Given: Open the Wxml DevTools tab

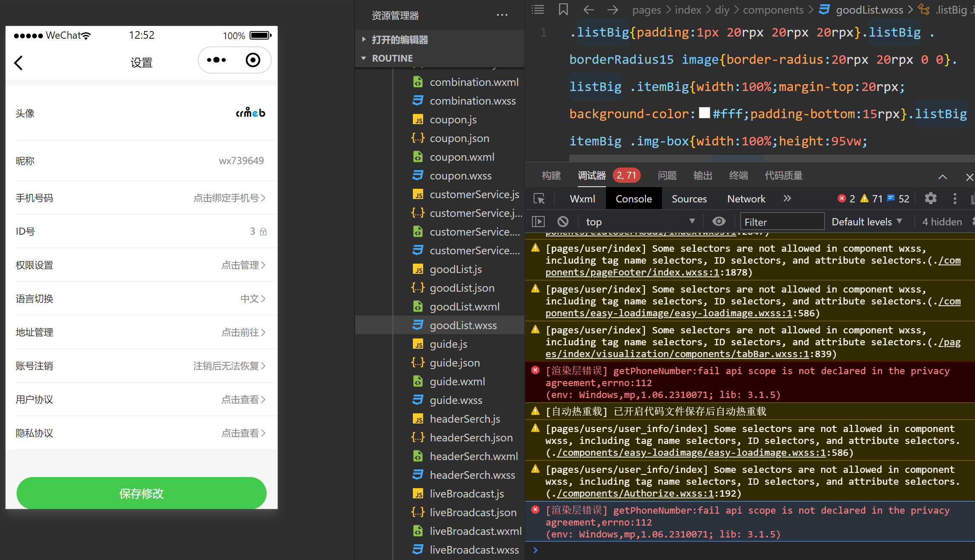Looking at the screenshot, I should point(582,199).
